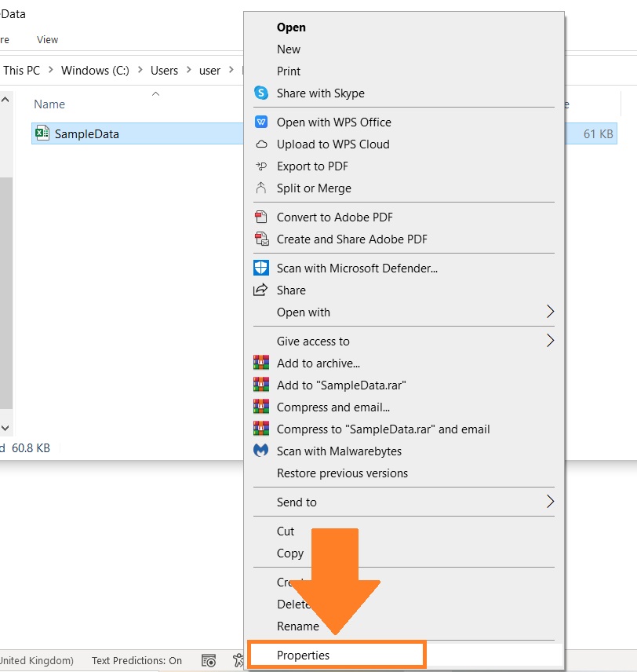The height and width of the screenshot is (672, 637).
Task: Click the Share arrow icon
Action: click(x=260, y=290)
